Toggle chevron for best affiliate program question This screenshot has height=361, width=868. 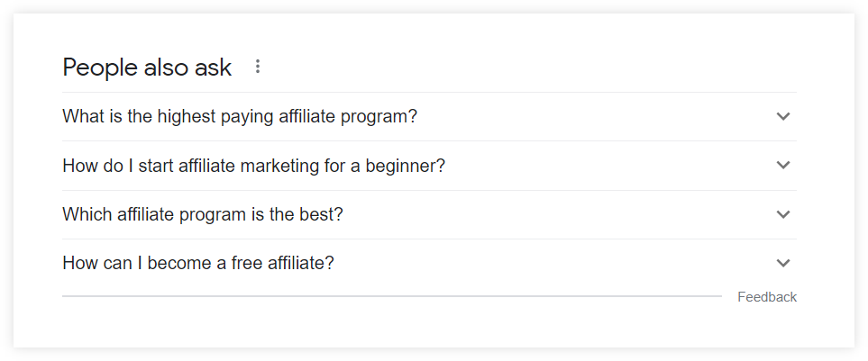[783, 214]
